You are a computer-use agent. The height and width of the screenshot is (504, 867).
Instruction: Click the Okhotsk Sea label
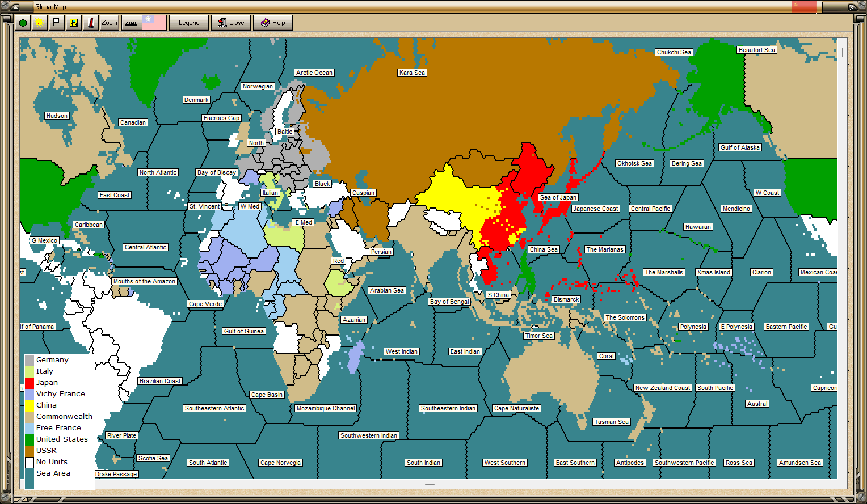[635, 163]
